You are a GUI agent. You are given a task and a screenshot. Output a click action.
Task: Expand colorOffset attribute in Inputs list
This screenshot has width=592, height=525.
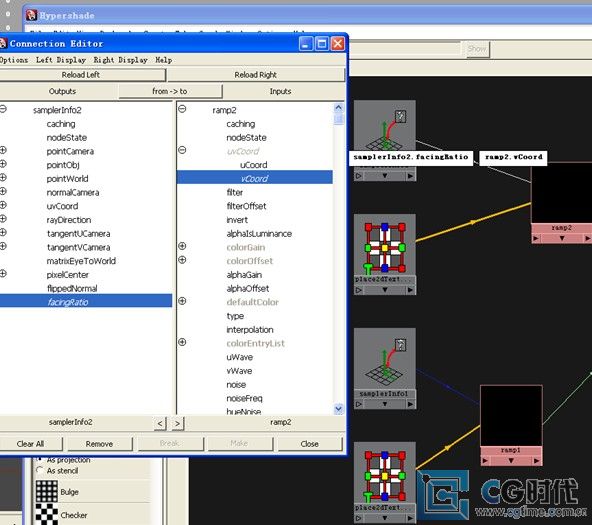pyautogui.click(x=182, y=260)
